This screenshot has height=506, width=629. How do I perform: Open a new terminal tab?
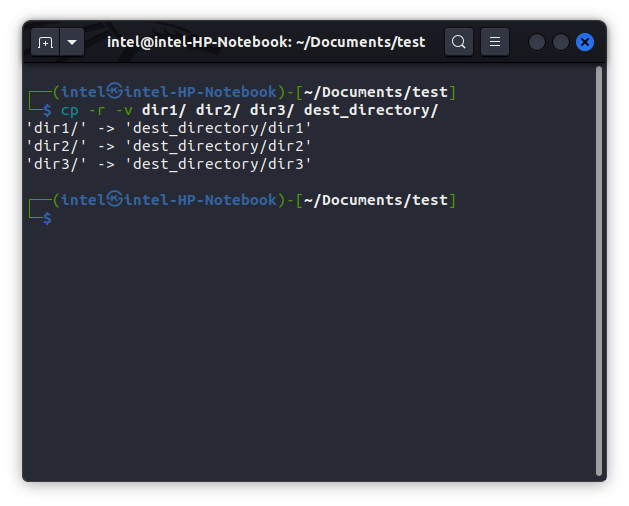[x=45, y=42]
